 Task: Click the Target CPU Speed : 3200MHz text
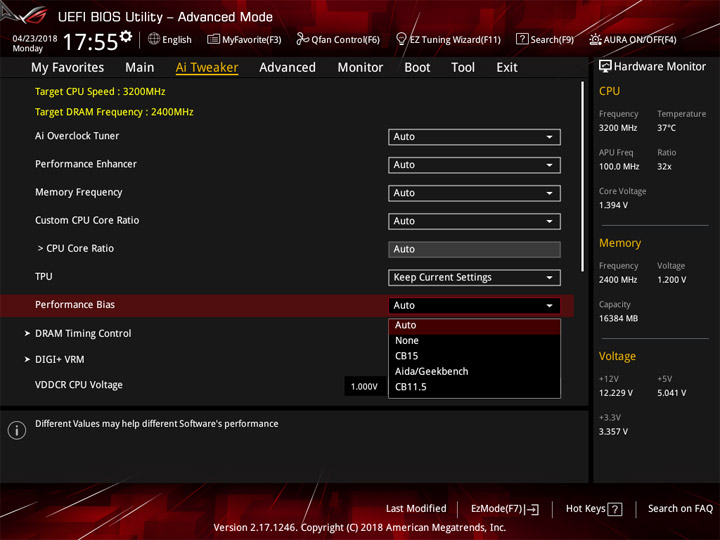(100, 92)
